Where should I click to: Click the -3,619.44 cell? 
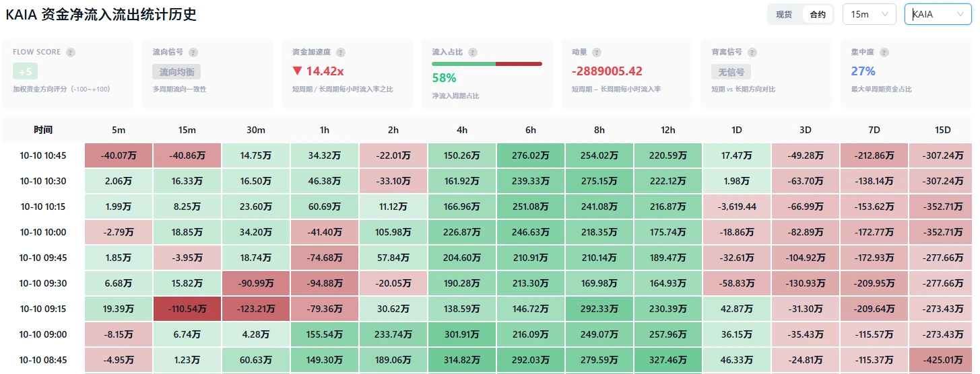click(737, 207)
